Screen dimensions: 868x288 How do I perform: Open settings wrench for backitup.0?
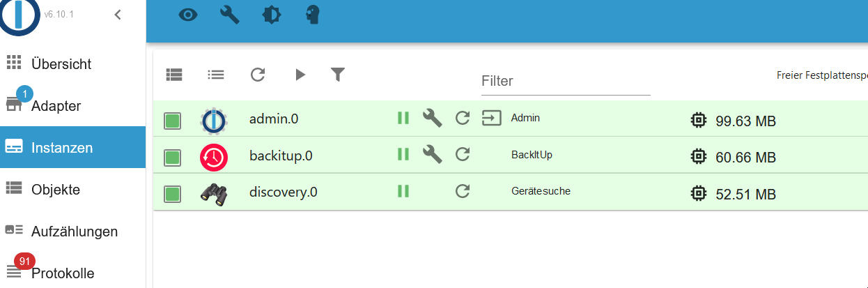(x=433, y=154)
